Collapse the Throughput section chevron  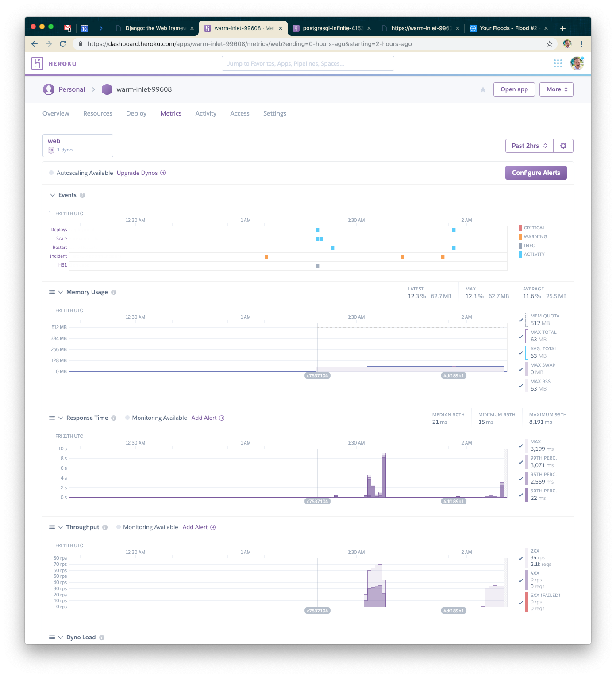(61, 527)
